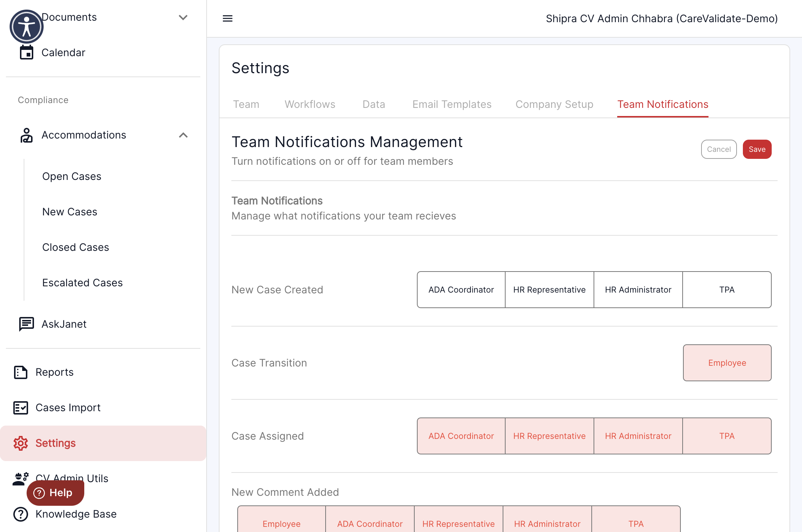Collapse the Accommodations section chevron
The image size is (802, 532).
(x=183, y=135)
